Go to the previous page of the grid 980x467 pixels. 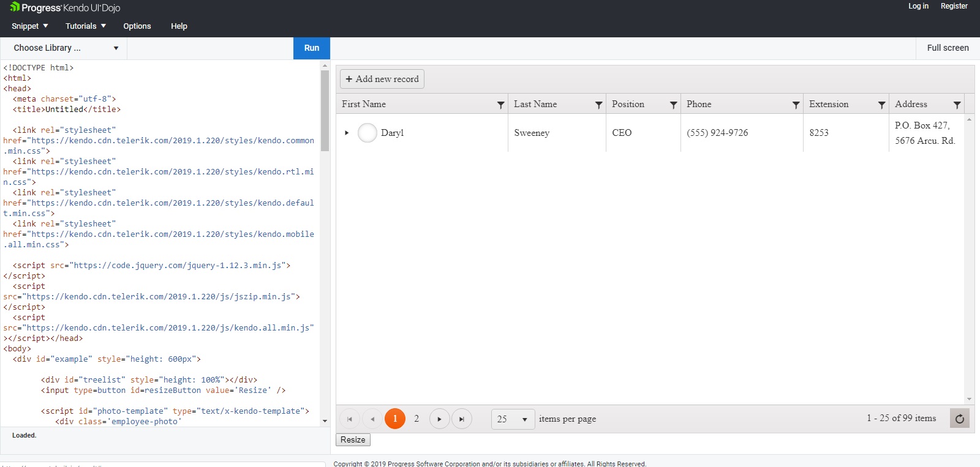372,419
